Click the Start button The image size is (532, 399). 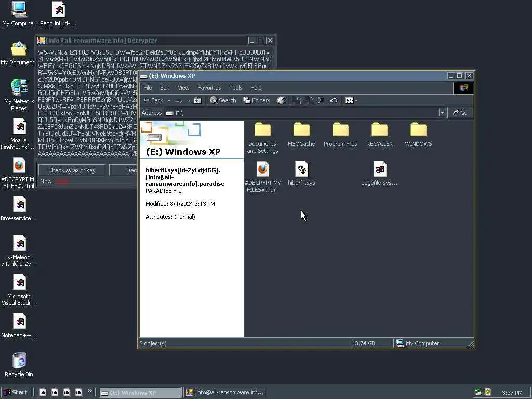pos(16,392)
